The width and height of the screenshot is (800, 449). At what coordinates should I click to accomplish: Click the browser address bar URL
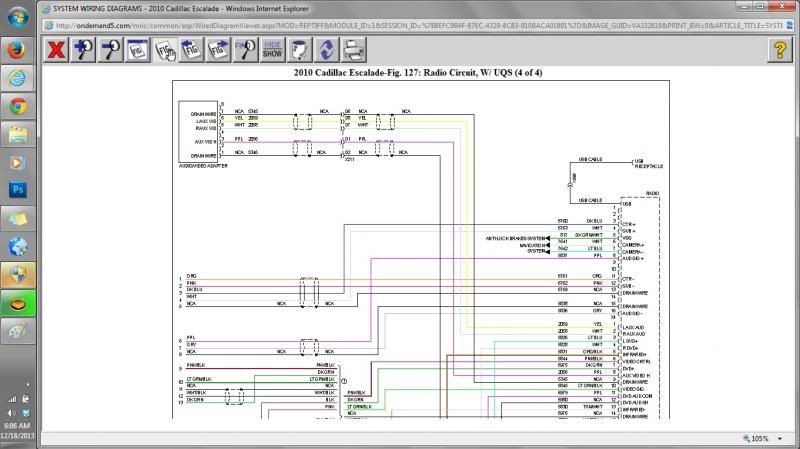pos(418,25)
